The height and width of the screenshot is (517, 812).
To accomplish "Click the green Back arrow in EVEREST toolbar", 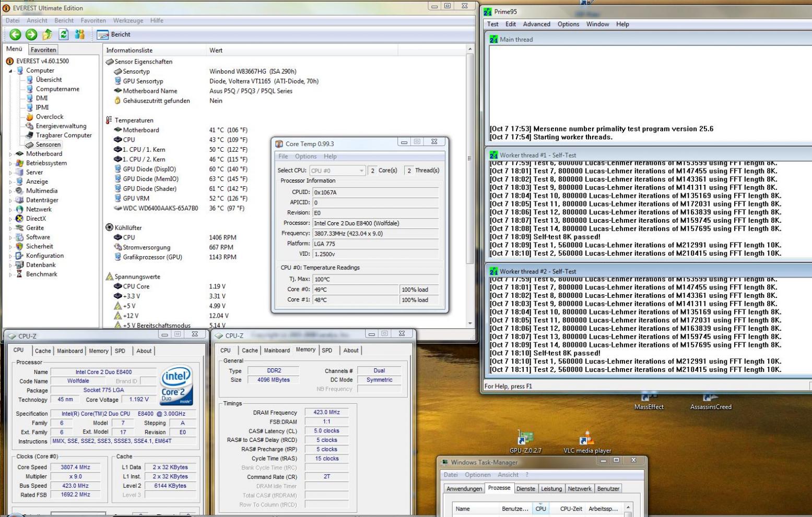I will tap(15, 34).
